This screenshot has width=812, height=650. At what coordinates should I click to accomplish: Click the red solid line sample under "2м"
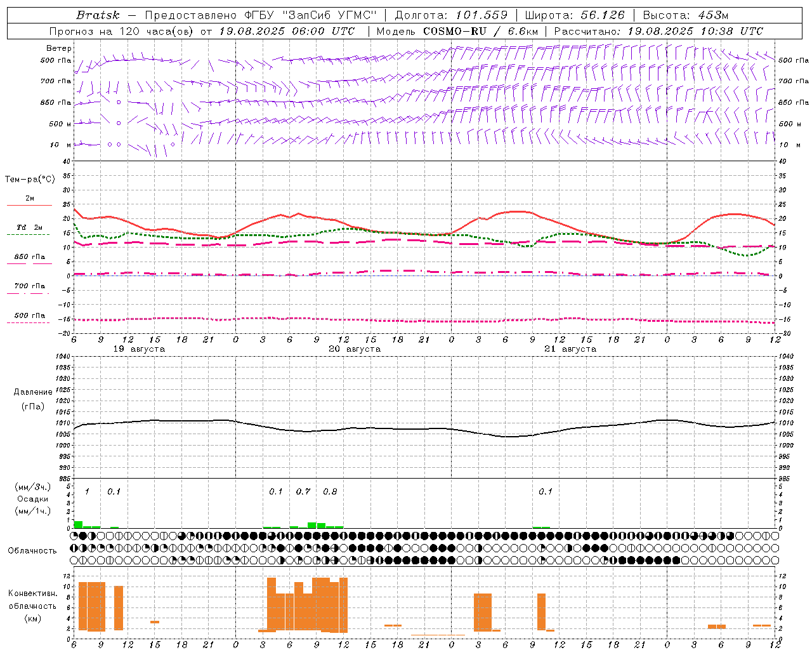pos(29,206)
